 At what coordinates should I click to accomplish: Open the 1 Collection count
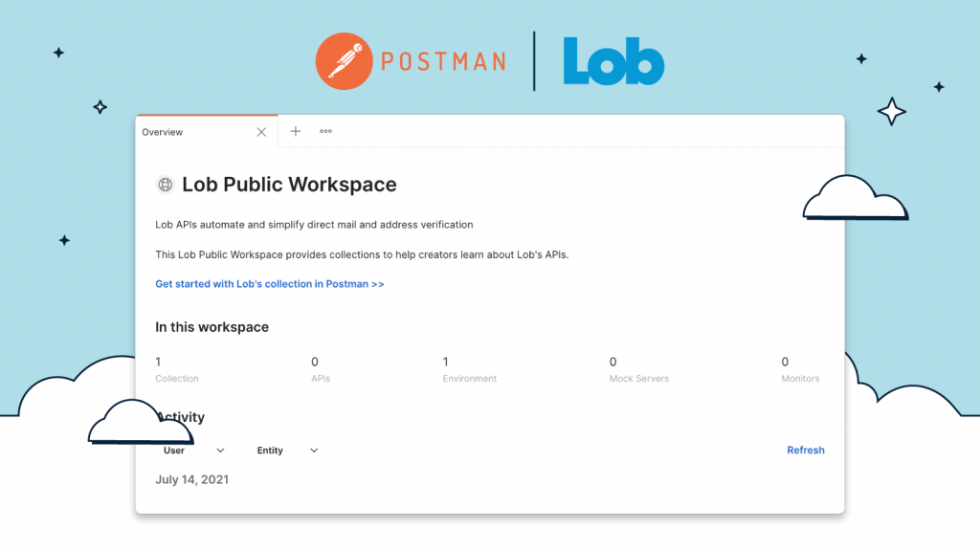[177, 369]
